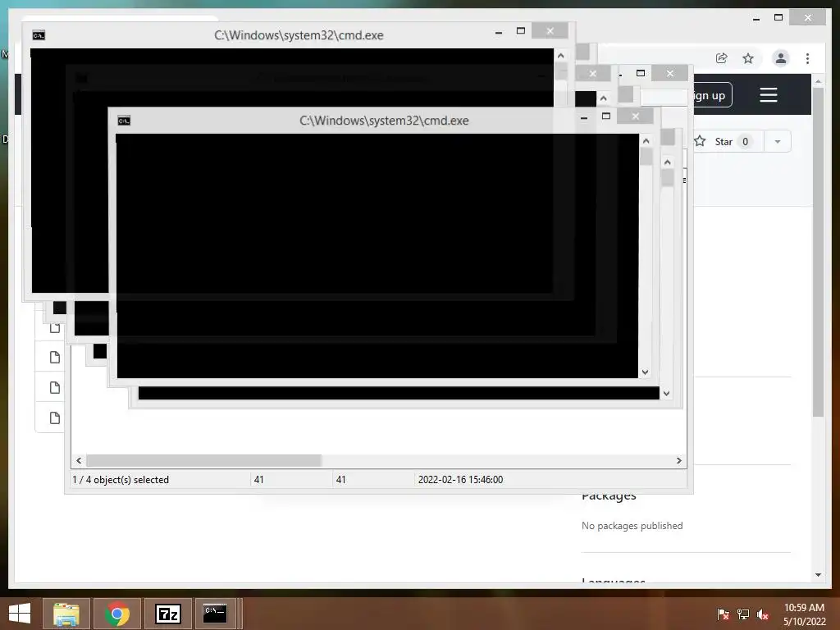Close the back cmd.exe window
The image size is (840, 630).
550,30
